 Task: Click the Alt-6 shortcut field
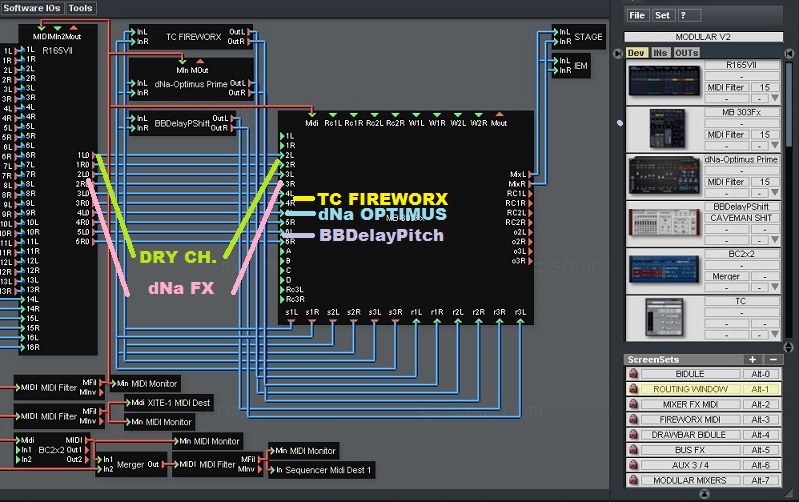tap(760, 465)
